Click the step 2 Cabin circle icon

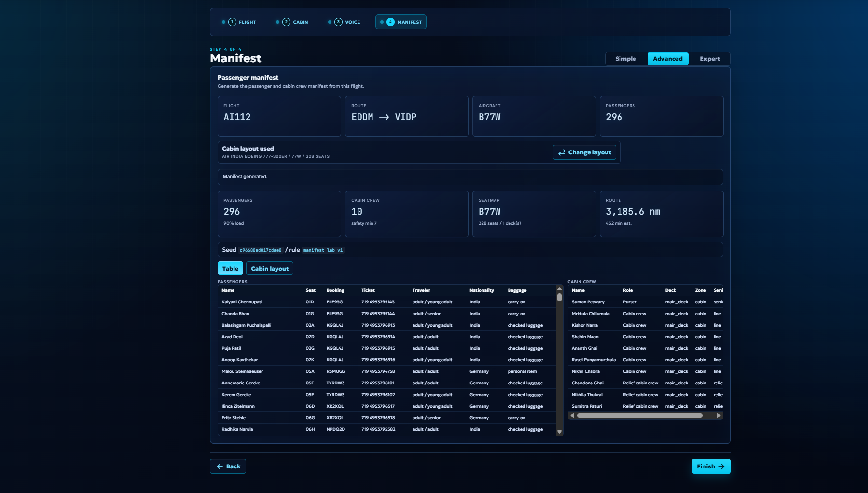pos(286,22)
